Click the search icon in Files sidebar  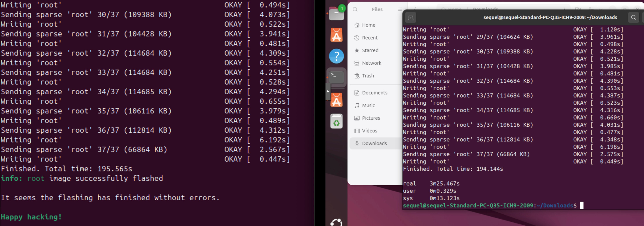tap(355, 9)
